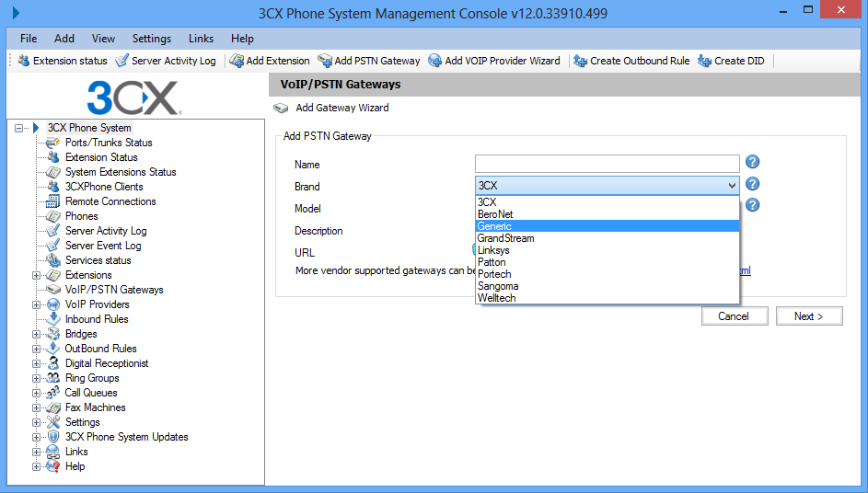Click the Server Event Log icon
868x493 pixels.
click(53, 246)
